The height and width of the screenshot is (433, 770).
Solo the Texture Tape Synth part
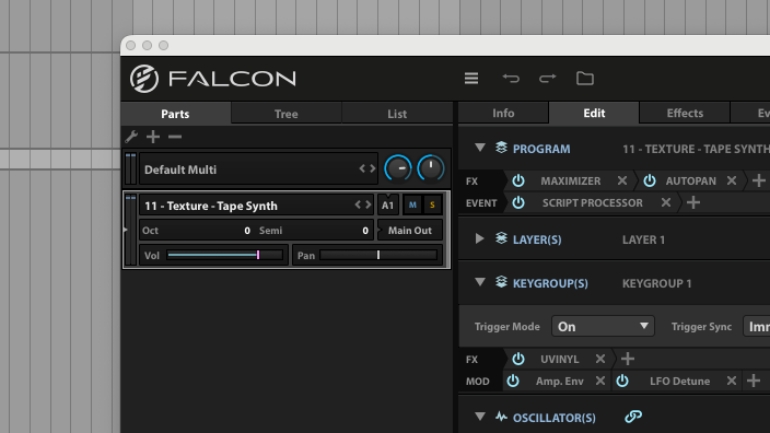pyautogui.click(x=432, y=205)
